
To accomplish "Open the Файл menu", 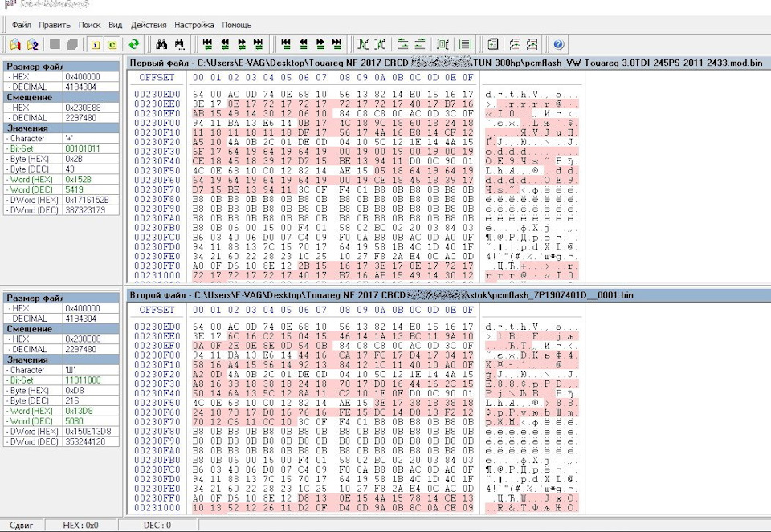I will (21, 25).
